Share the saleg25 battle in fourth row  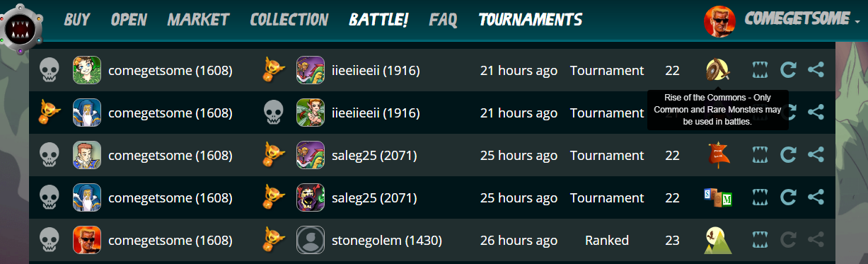(816, 197)
